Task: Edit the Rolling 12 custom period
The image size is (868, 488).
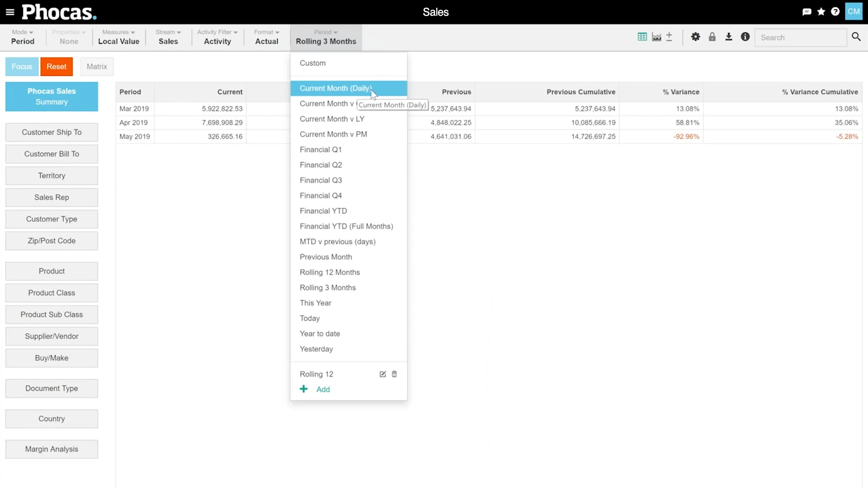Action: pos(382,374)
